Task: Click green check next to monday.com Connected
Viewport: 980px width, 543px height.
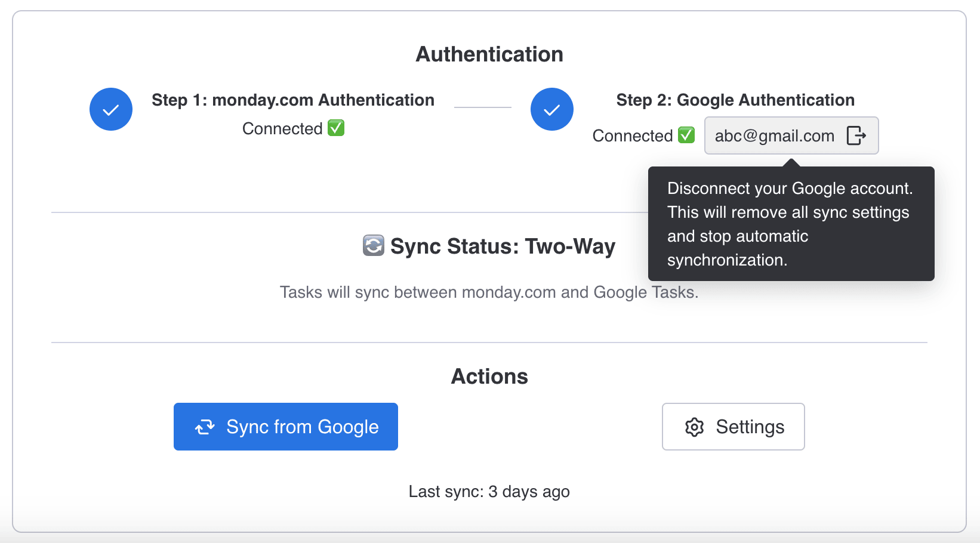Action: pyautogui.click(x=336, y=128)
